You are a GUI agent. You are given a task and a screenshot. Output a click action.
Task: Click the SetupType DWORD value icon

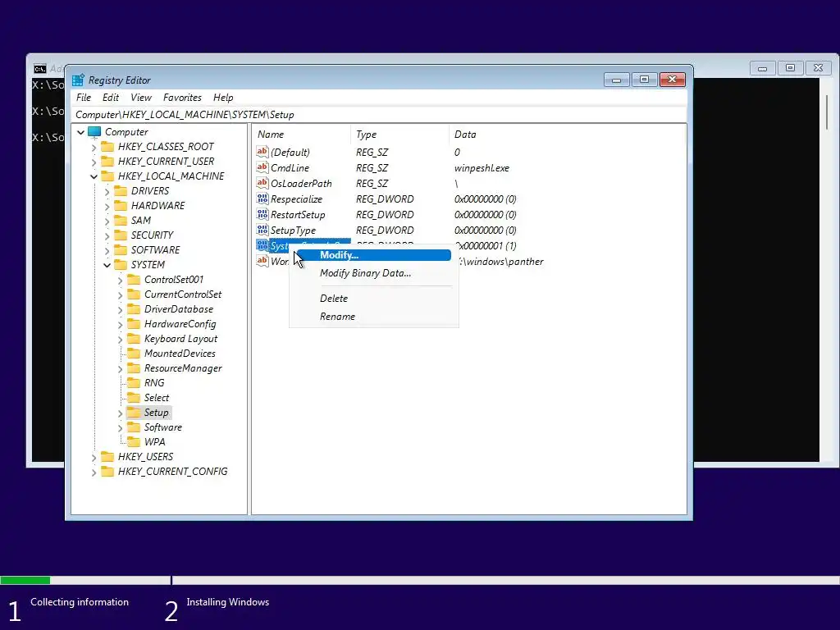click(x=262, y=230)
